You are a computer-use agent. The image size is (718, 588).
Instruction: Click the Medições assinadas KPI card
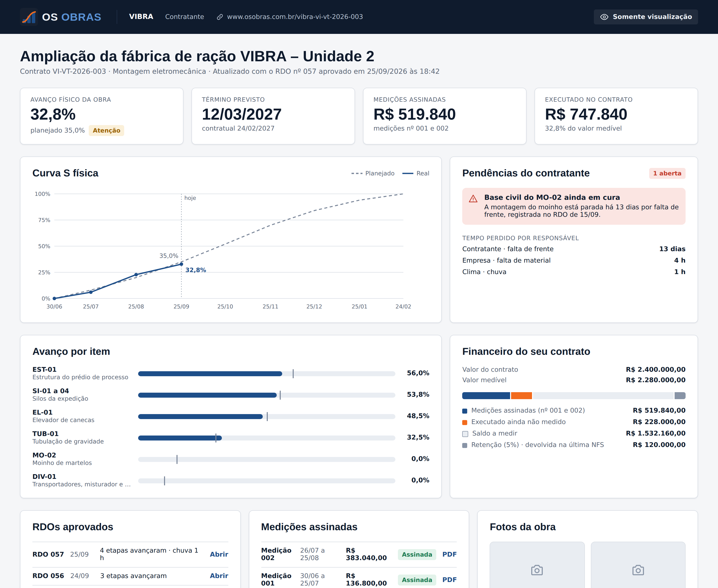pyautogui.click(x=445, y=116)
